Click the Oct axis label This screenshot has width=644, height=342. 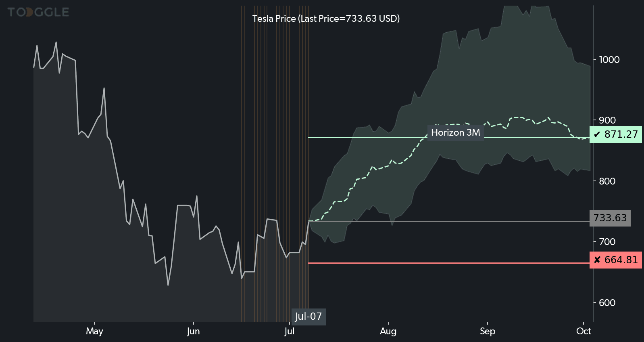(584, 332)
